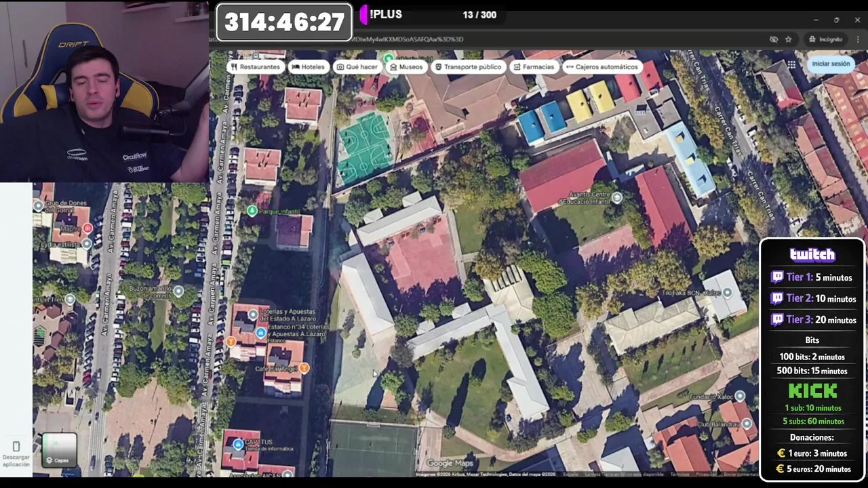The height and width of the screenshot is (488, 868).
Task: Click the green museum pin above Museos chip
Action: (x=388, y=58)
